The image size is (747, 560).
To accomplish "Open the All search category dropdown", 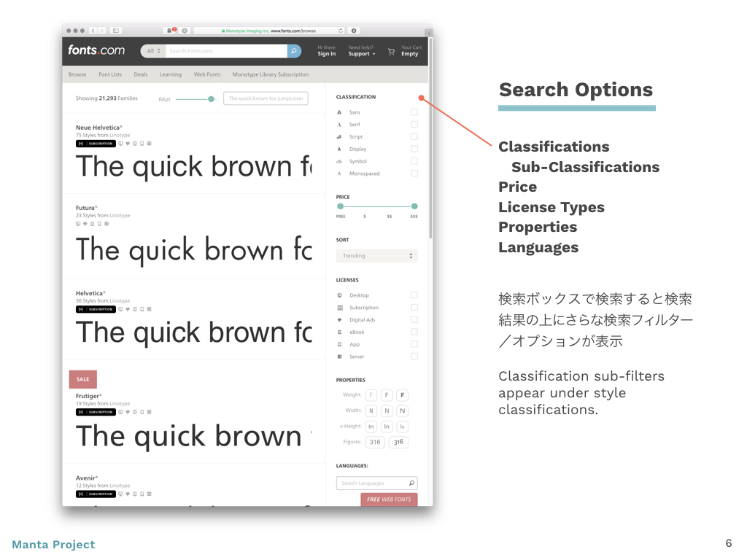I will pos(153,51).
